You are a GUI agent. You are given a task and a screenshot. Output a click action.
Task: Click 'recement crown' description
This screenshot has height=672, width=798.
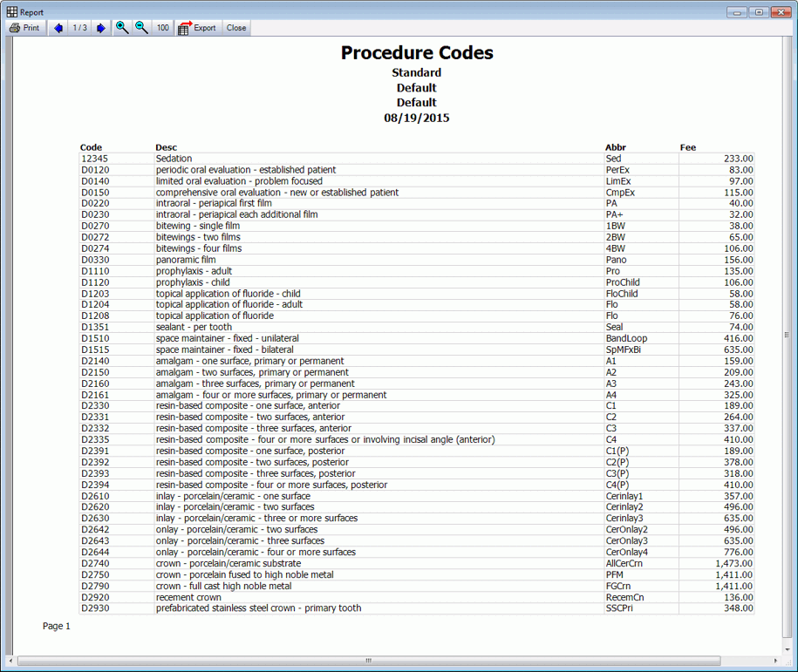point(188,597)
